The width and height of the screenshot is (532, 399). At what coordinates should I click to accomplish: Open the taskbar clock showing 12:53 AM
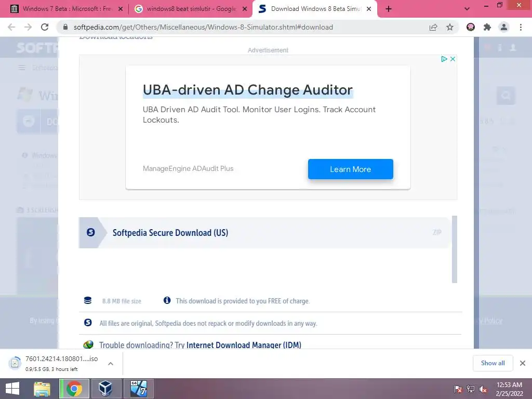tap(509, 389)
